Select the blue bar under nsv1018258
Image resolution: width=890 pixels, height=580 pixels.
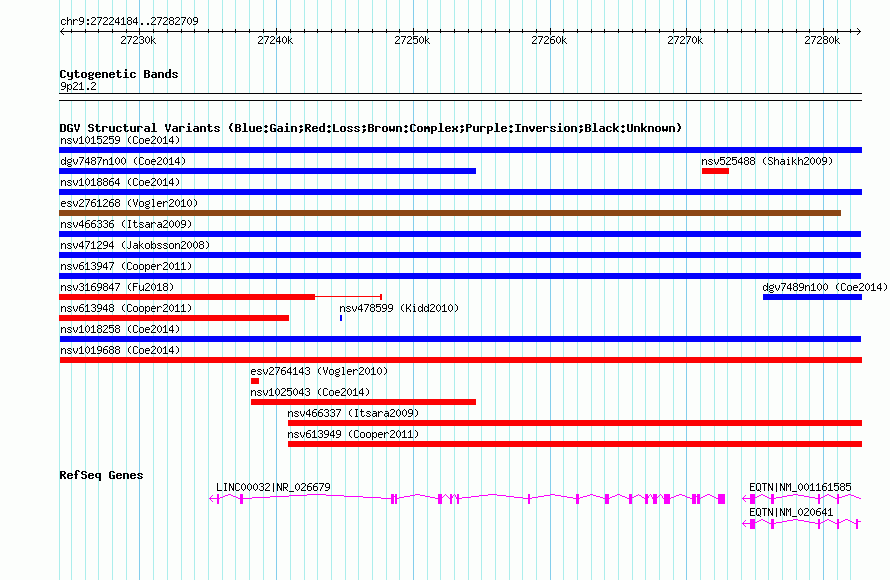point(460,339)
